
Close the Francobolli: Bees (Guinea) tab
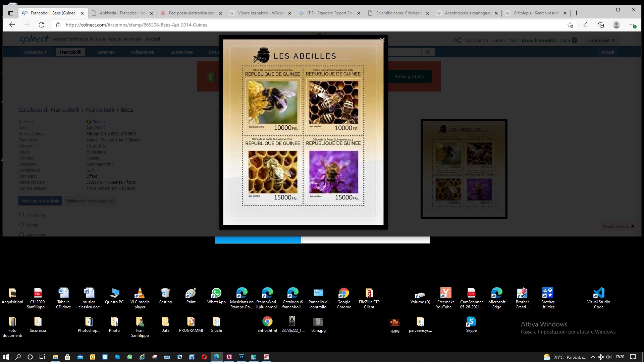coord(82,13)
